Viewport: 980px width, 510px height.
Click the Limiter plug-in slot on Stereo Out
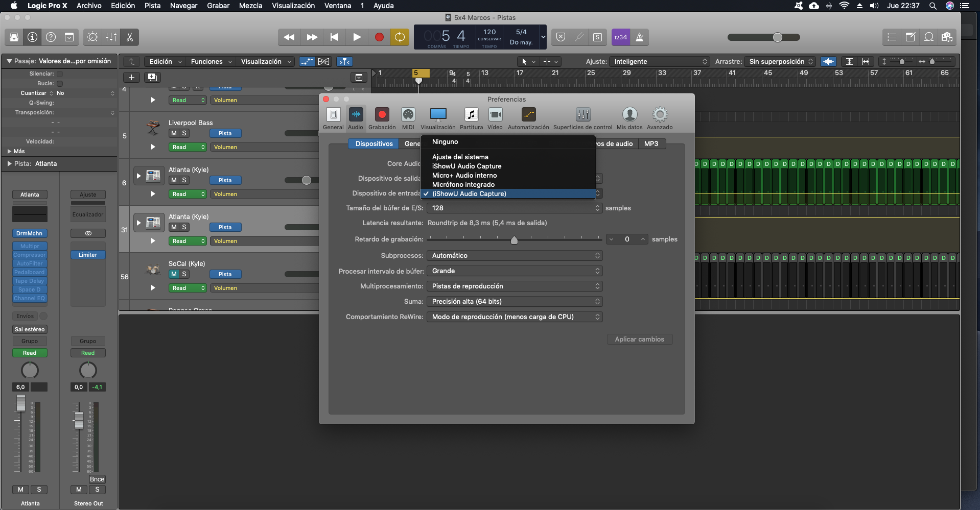[88, 255]
